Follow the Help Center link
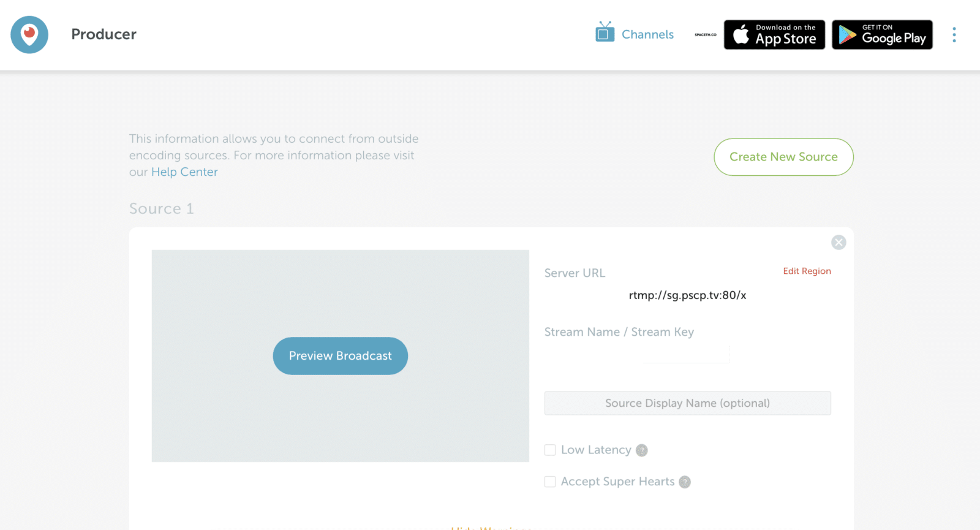 [x=184, y=172]
